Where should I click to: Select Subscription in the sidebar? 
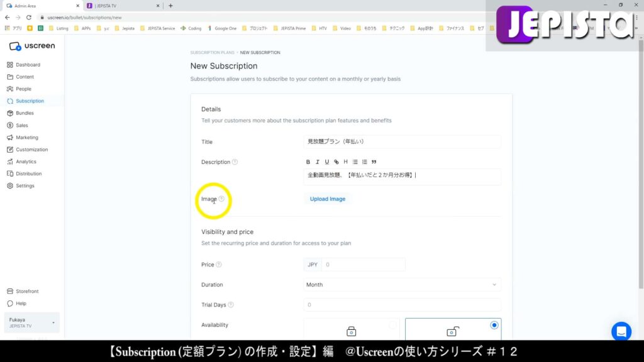(x=25, y=101)
